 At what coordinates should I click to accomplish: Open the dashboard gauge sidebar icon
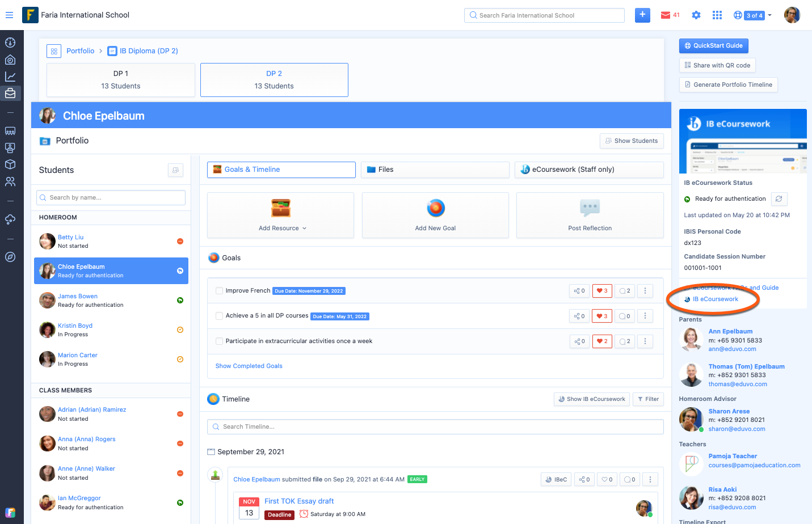10,43
